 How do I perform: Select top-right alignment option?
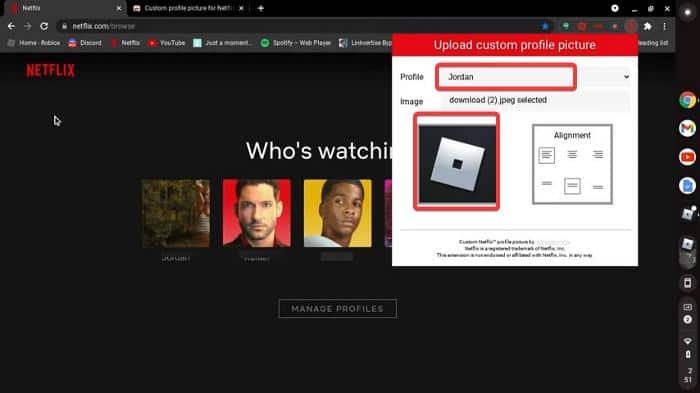[x=598, y=155]
